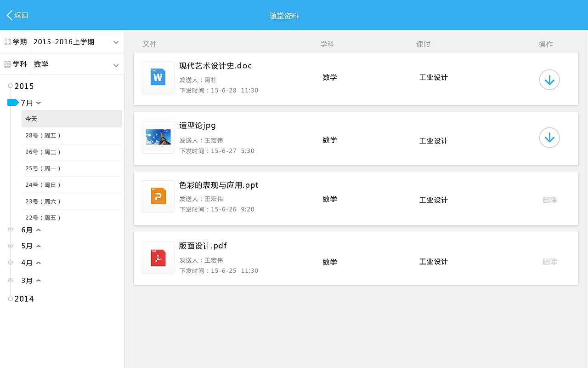Select 28号（周五）date
588x368 pixels.
pyautogui.click(x=72, y=136)
